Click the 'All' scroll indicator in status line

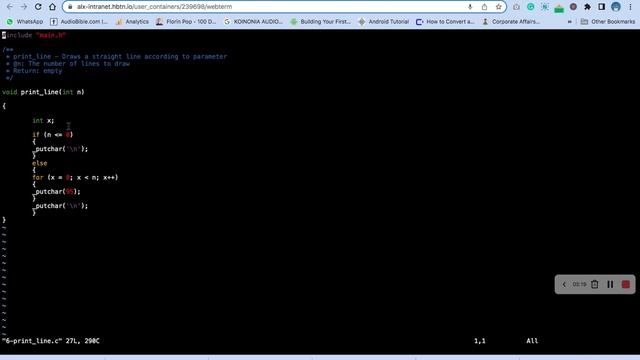point(532,341)
